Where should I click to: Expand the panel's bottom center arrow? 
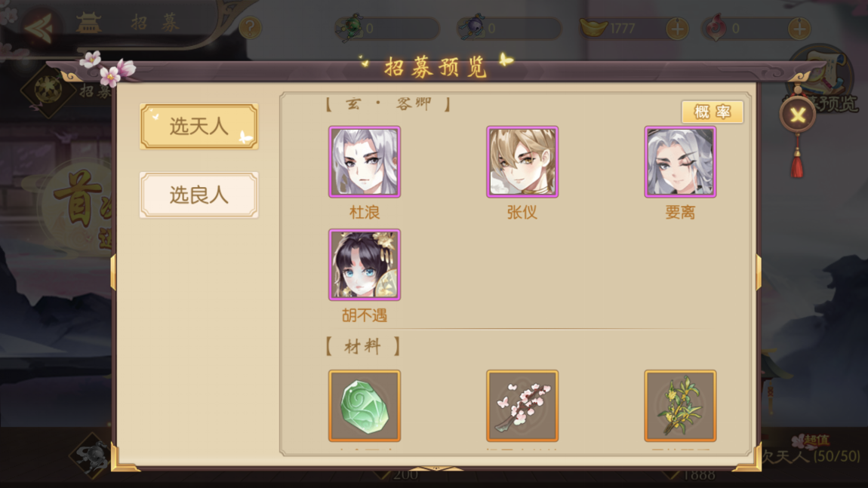pyautogui.click(x=436, y=468)
